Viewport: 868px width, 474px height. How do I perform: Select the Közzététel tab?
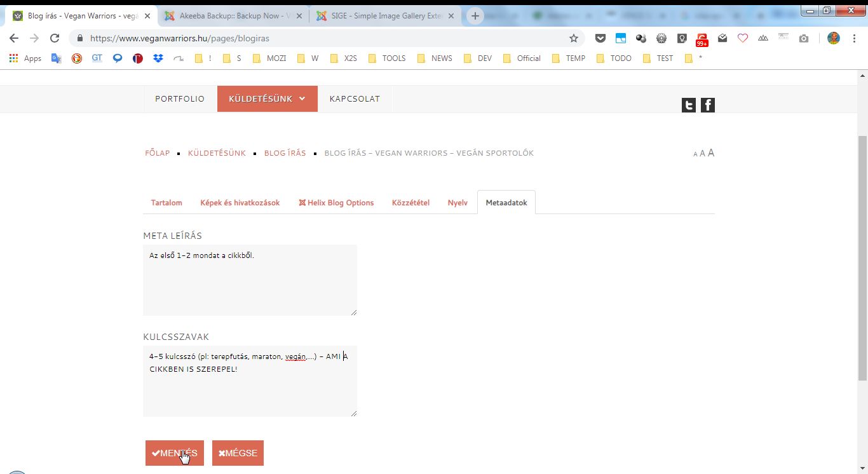tap(410, 203)
